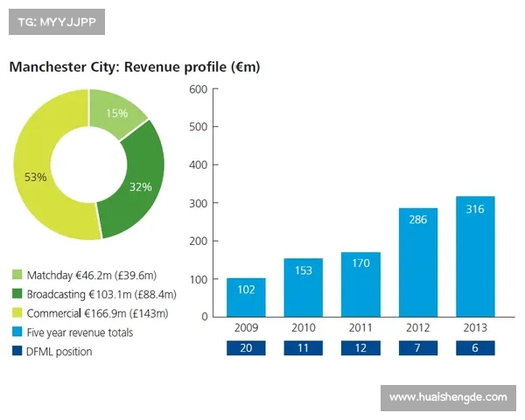Click the 500 y-axis label

pyautogui.click(x=199, y=127)
